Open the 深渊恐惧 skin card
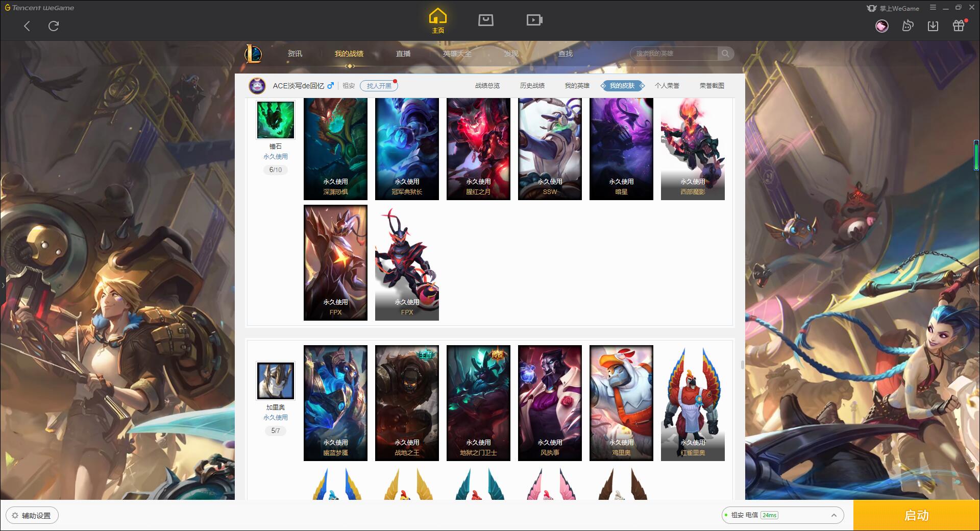 click(x=335, y=149)
